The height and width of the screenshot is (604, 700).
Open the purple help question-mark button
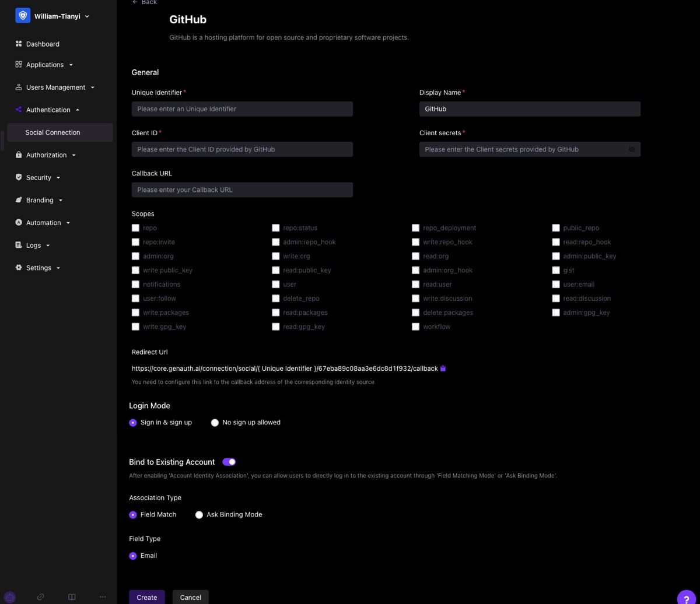[687, 597]
